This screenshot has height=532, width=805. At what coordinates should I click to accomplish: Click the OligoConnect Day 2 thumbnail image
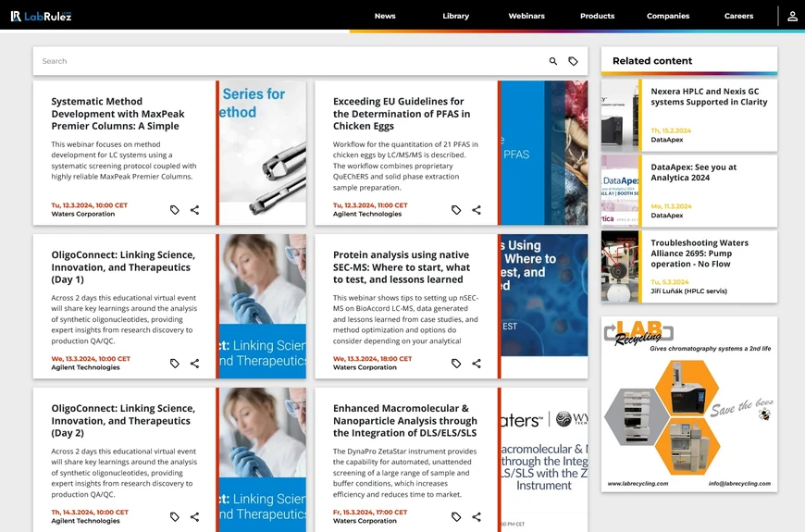click(x=263, y=460)
